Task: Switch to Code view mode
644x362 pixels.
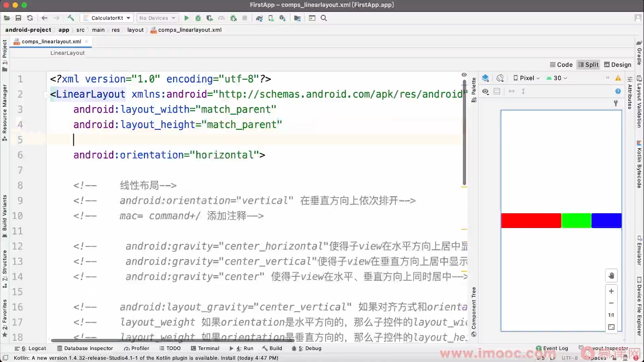Action: click(561, 65)
